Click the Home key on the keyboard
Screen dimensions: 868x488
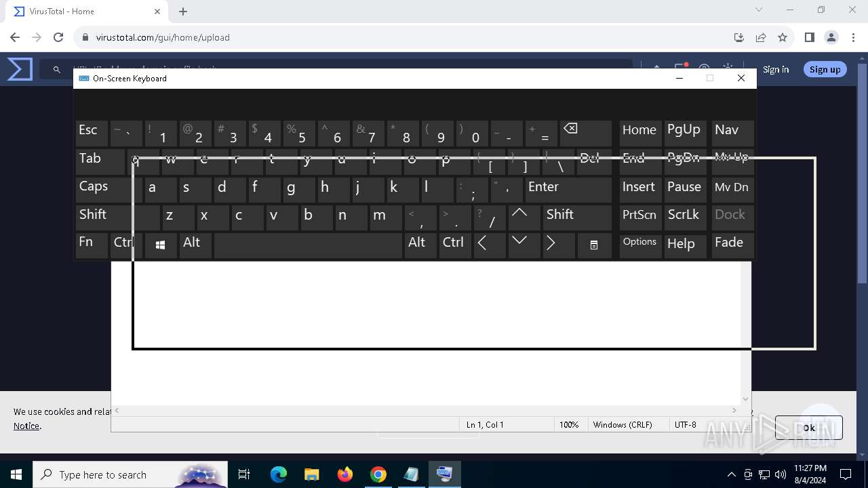(640, 134)
